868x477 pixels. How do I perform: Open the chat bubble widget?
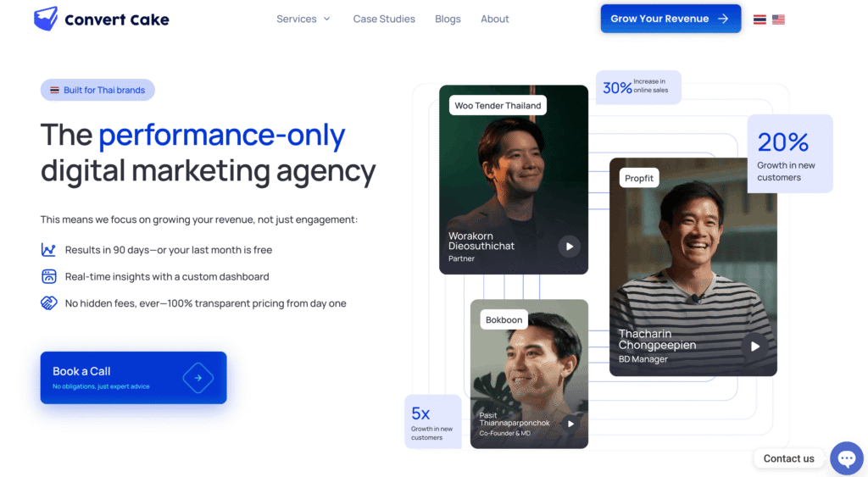[x=846, y=458]
